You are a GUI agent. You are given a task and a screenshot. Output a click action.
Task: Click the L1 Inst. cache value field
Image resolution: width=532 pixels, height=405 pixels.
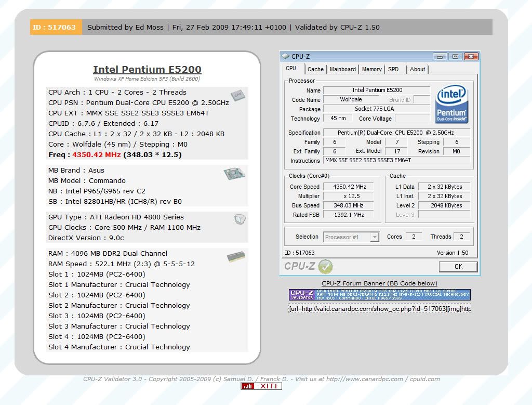pyautogui.click(x=444, y=196)
